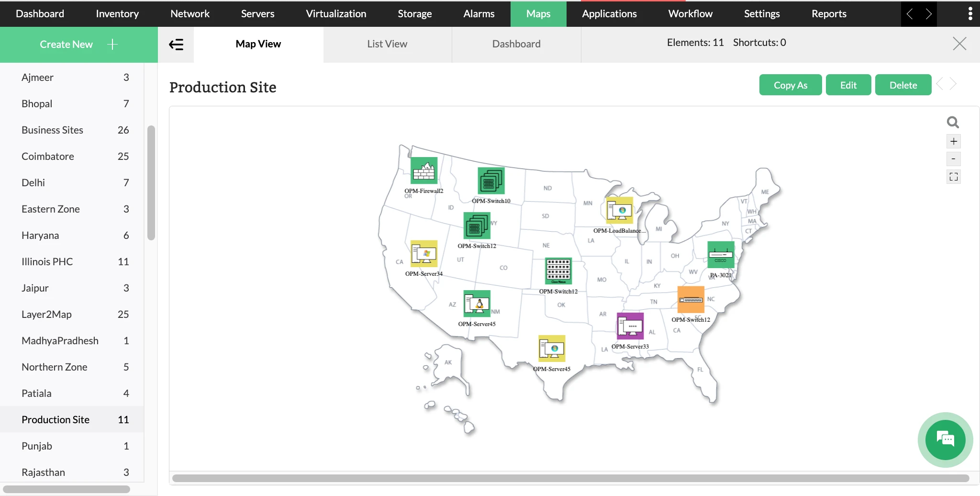Screen dimensions: 980x496
Task: Open the Illinois PHC map
Action: click(72, 261)
